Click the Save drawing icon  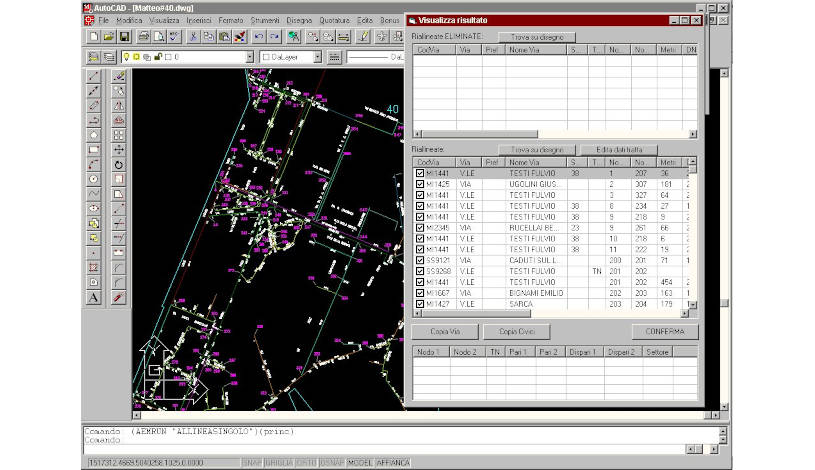point(125,37)
